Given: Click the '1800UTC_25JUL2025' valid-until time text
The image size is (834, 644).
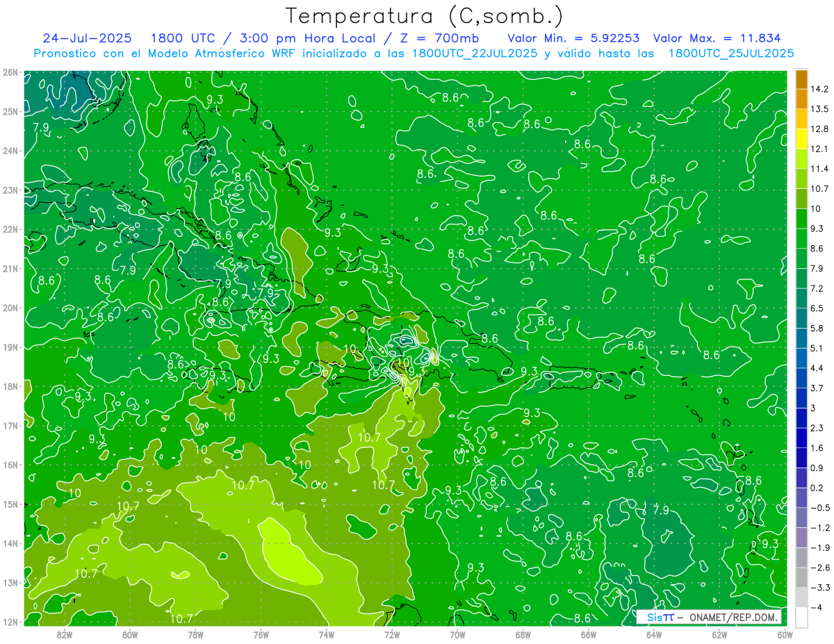Looking at the screenshot, I should [730, 53].
